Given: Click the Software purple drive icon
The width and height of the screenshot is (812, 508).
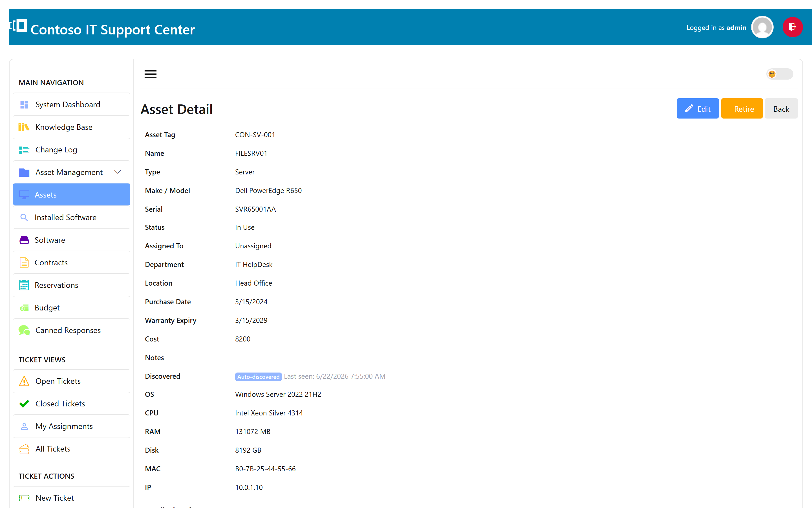Looking at the screenshot, I should (x=24, y=240).
